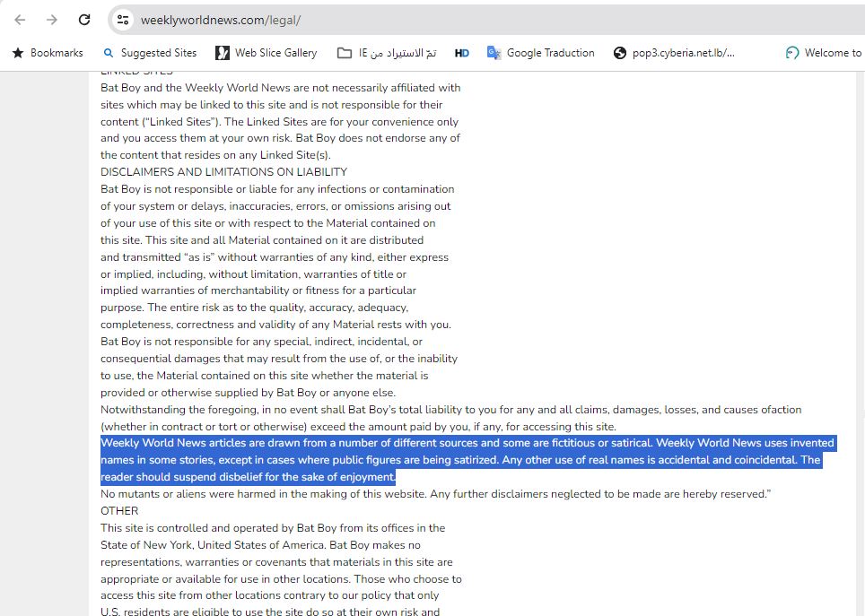
Task: Open the Google Traduction bookmark
Action: [540, 53]
